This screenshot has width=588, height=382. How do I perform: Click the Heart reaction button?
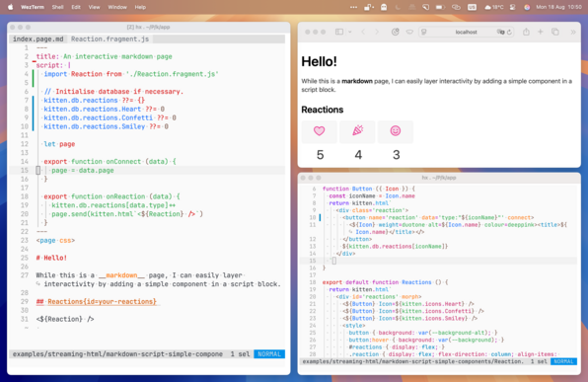click(319, 131)
